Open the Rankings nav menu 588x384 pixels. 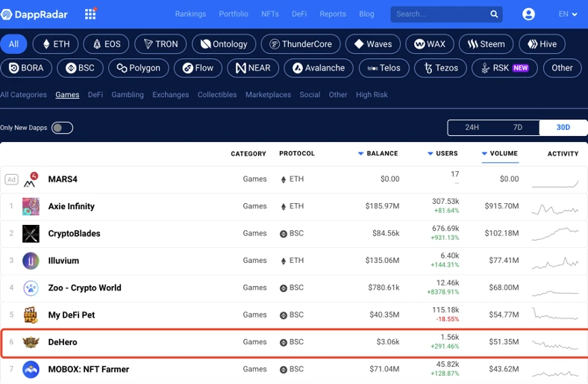click(x=190, y=14)
